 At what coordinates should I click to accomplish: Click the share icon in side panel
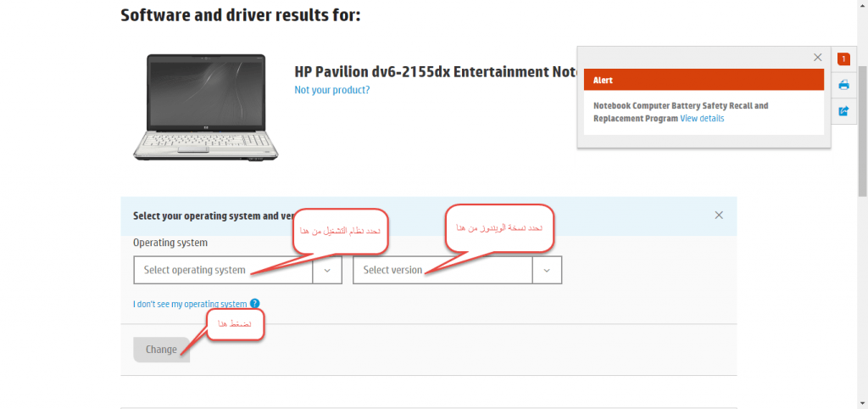click(843, 111)
